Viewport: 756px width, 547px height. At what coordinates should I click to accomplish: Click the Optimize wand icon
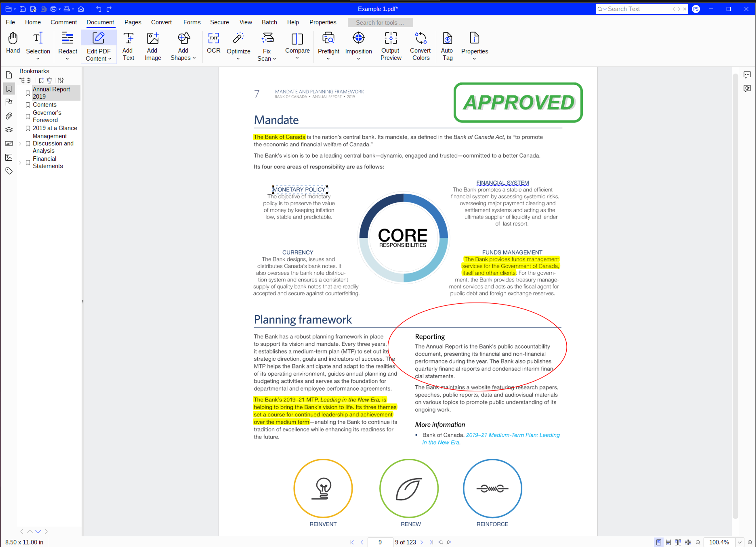point(238,38)
